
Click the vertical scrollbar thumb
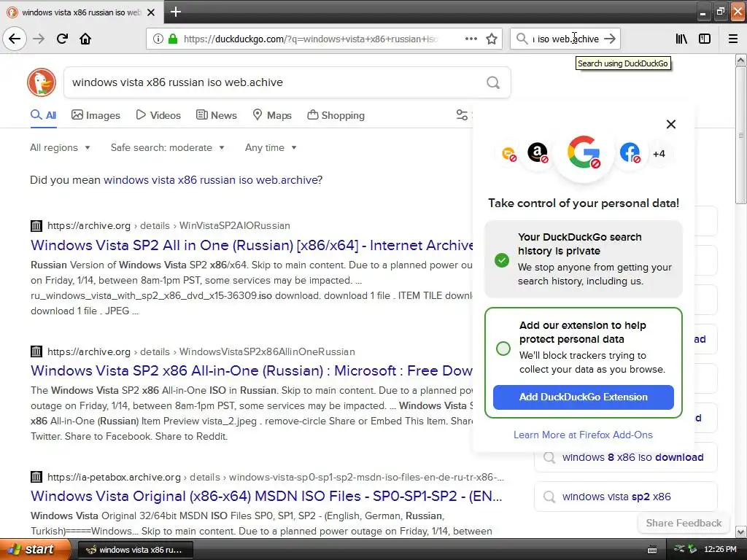pos(741,135)
